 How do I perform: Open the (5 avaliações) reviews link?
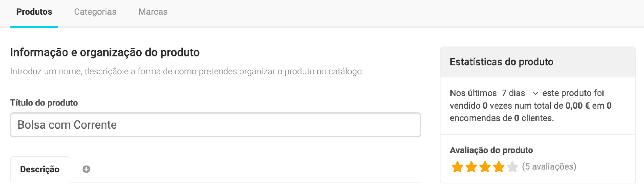click(549, 167)
